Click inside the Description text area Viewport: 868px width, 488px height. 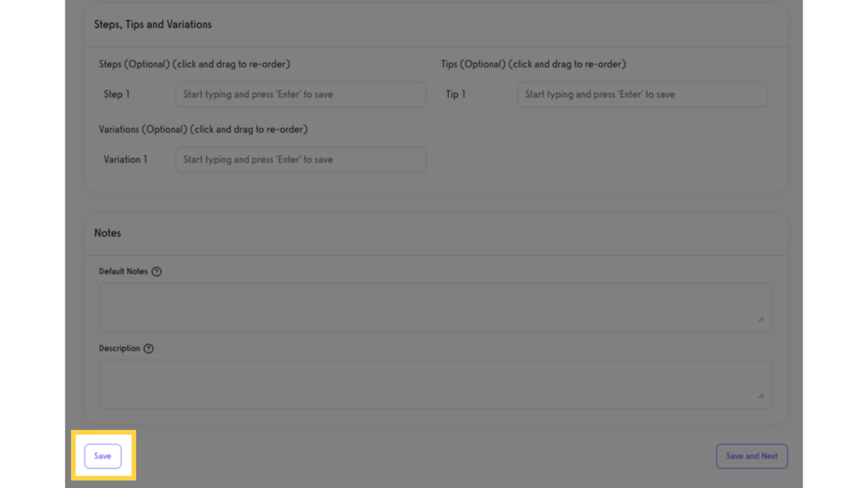click(x=435, y=384)
